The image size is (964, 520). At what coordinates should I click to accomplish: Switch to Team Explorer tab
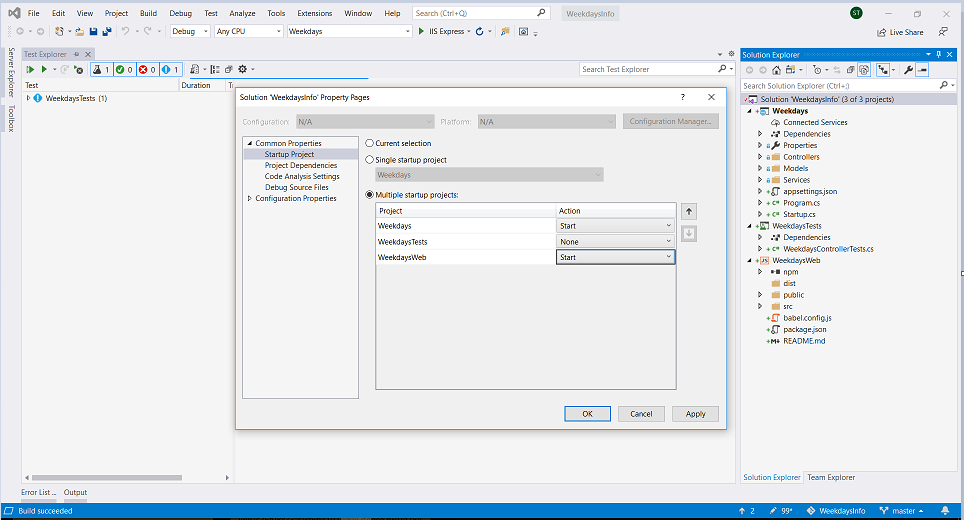tap(831, 477)
